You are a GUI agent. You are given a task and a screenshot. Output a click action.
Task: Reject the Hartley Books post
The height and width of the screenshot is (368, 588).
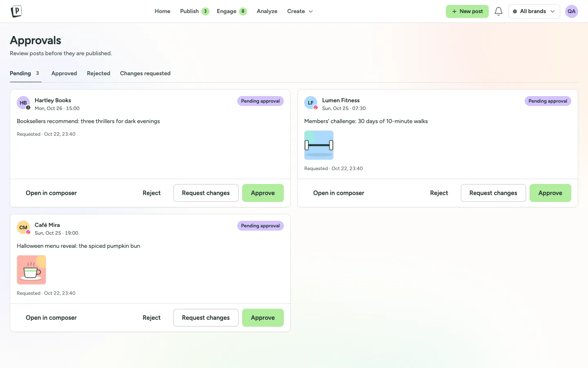click(151, 193)
